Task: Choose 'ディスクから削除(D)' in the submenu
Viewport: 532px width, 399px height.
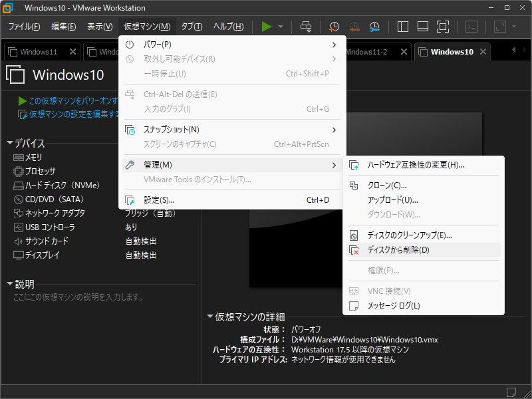Action: point(398,250)
